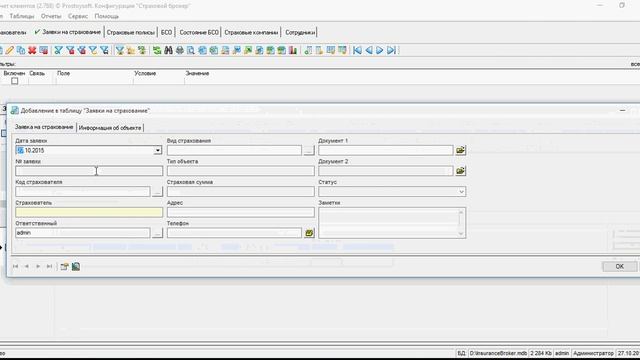Click D:\InsuranceBroker.mdb in status bar

point(498,353)
